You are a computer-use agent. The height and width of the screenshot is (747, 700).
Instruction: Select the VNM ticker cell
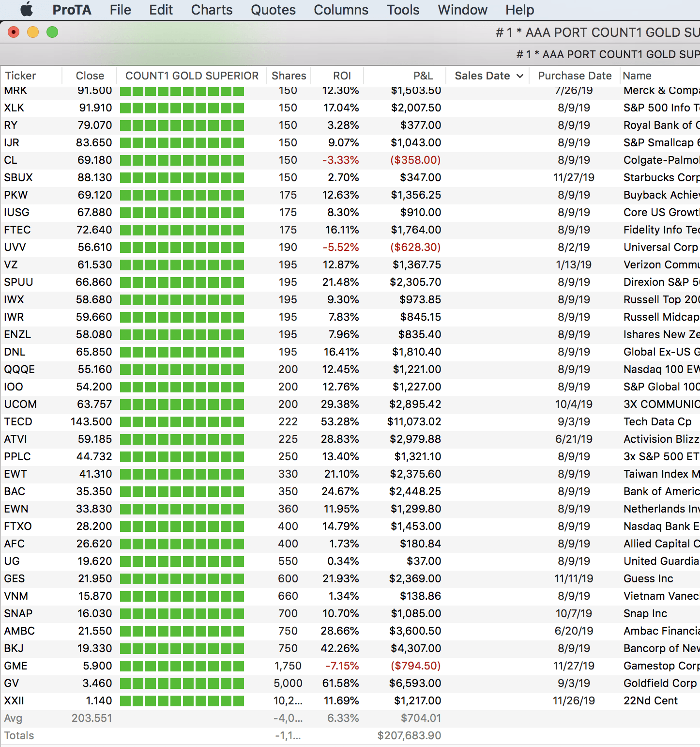[x=16, y=596]
